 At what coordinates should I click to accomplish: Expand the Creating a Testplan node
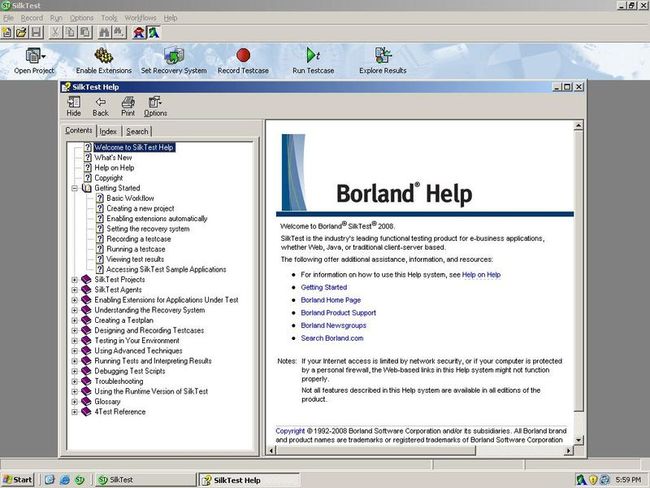coord(75,320)
